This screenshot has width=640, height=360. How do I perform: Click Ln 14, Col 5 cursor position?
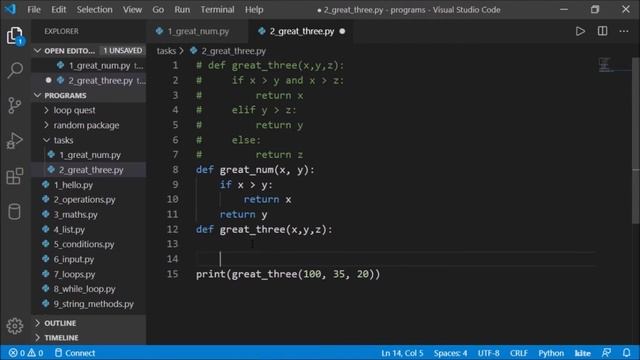pos(402,353)
